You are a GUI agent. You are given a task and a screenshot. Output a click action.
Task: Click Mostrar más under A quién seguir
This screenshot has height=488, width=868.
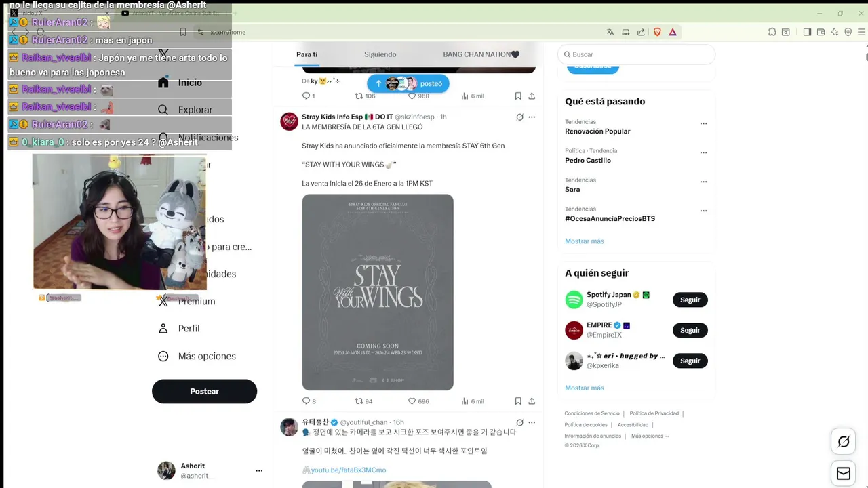(585, 388)
